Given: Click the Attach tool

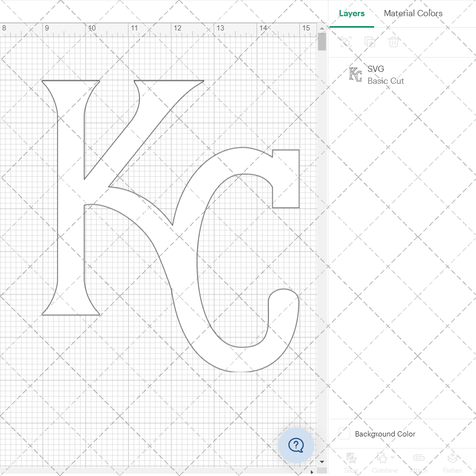Looking at the screenshot, I should click(418, 462).
